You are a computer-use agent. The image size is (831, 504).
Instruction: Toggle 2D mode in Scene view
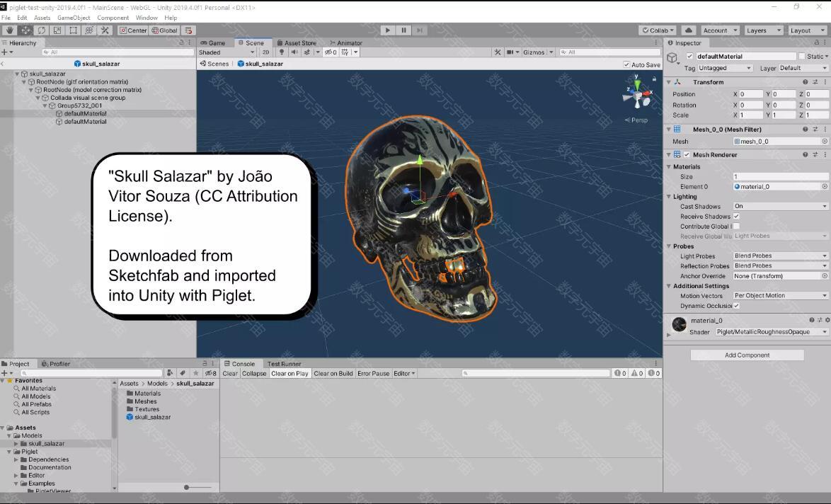click(265, 52)
